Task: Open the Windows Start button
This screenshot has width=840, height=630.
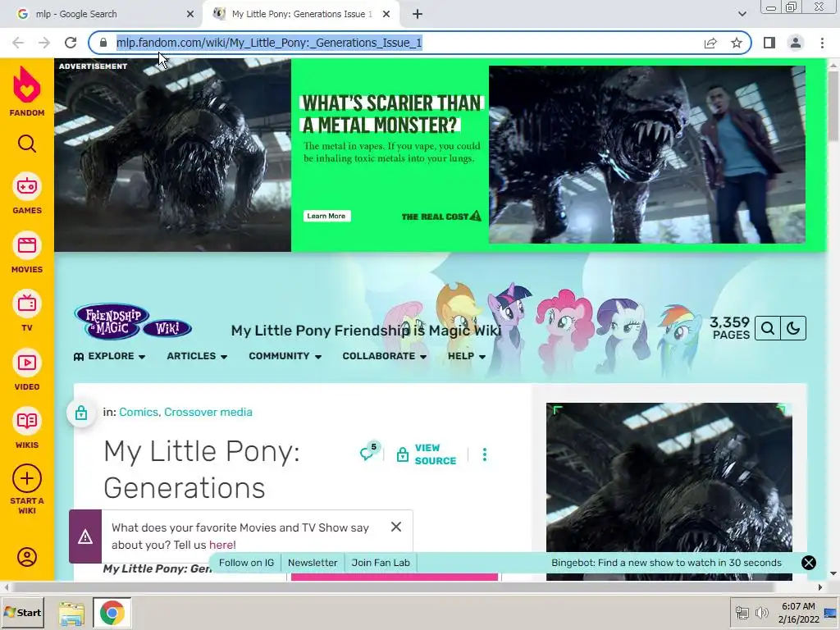Action: [x=22, y=613]
